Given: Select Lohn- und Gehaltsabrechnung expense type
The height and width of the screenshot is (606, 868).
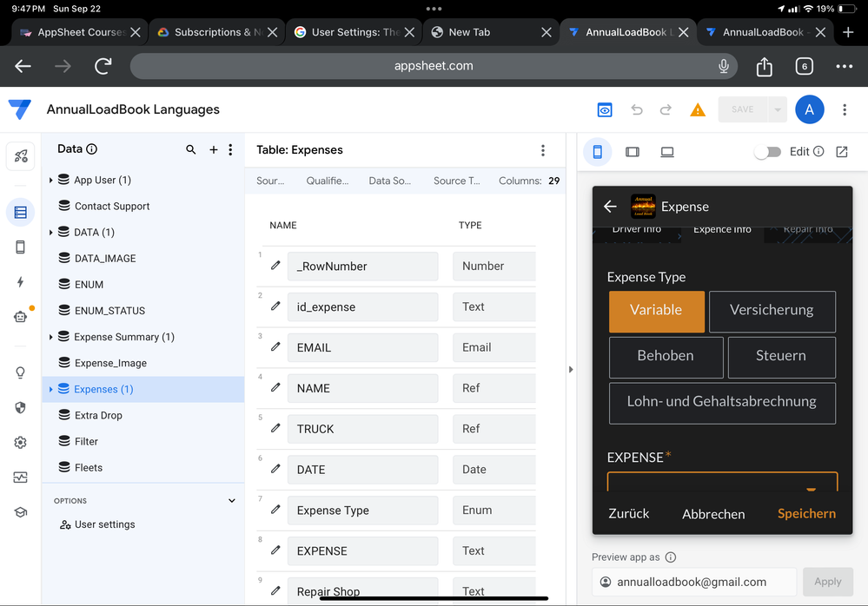Looking at the screenshot, I should 722,403.
